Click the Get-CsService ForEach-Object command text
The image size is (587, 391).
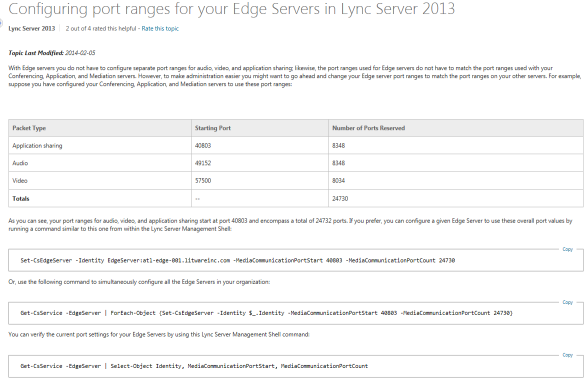(x=267, y=313)
